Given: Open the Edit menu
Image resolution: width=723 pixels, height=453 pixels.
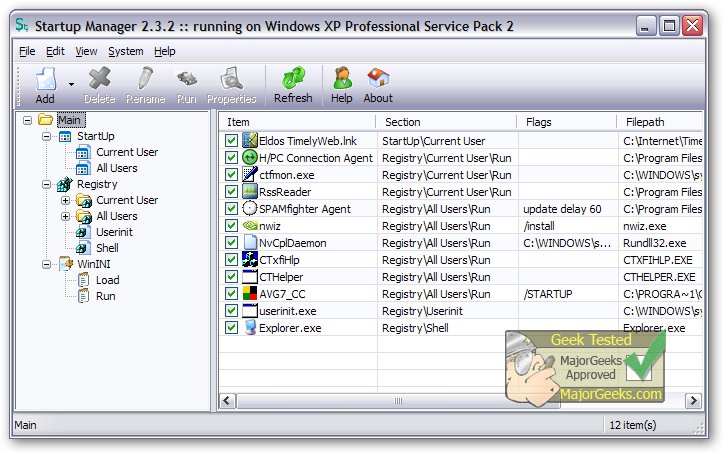Looking at the screenshot, I should [55, 51].
